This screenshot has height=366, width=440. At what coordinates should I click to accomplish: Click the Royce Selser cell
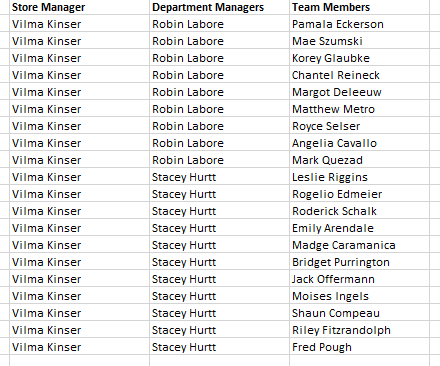[x=359, y=126]
